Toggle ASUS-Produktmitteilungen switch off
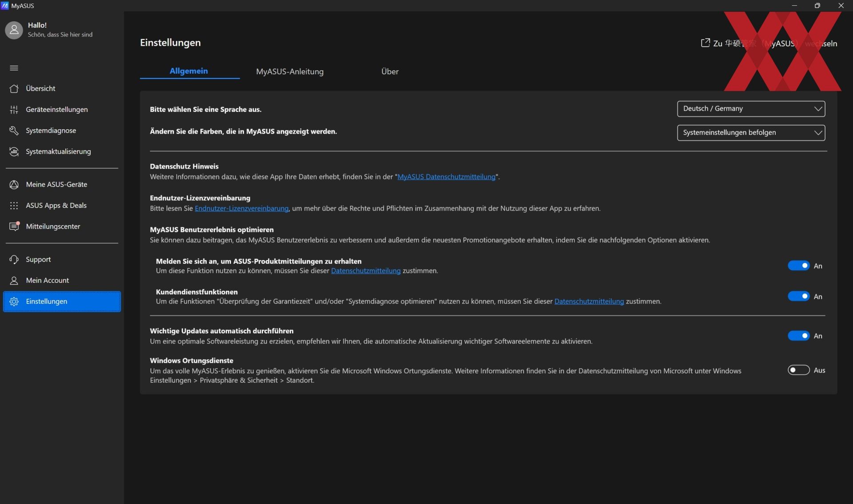This screenshot has height=504, width=853. click(798, 266)
